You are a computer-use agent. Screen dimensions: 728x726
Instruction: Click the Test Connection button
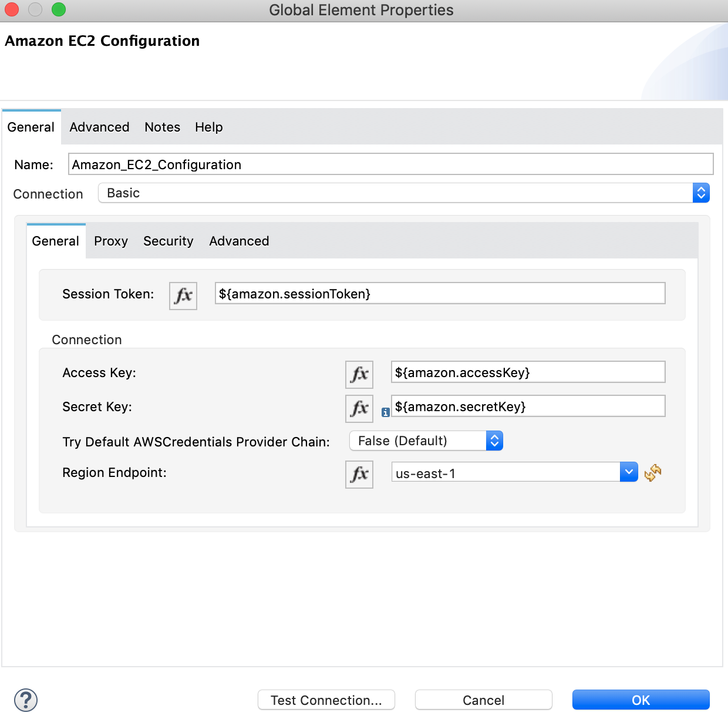pos(326,700)
